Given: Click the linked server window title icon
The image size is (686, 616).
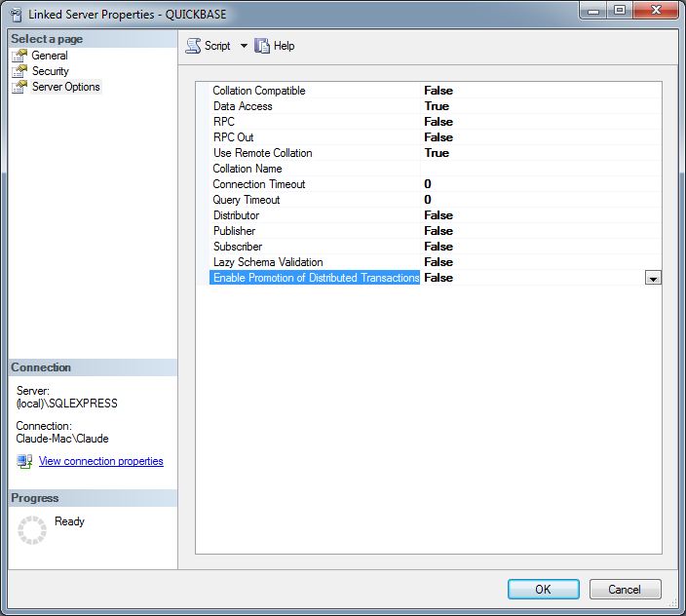Looking at the screenshot, I should [x=17, y=15].
